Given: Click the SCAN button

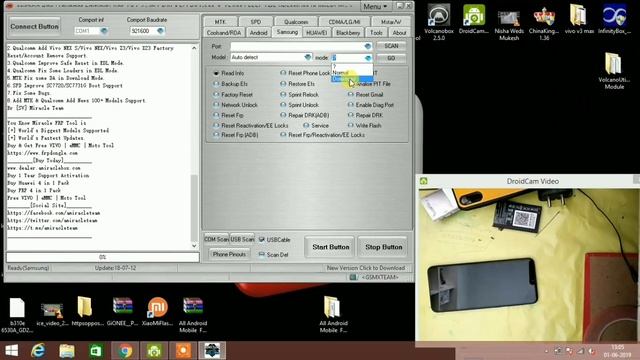Looking at the screenshot, I should click(391, 46).
